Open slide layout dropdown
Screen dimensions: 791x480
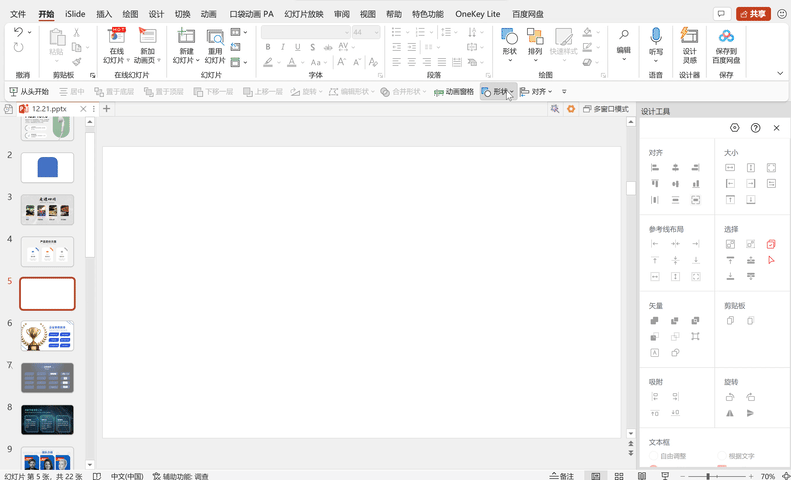239,32
